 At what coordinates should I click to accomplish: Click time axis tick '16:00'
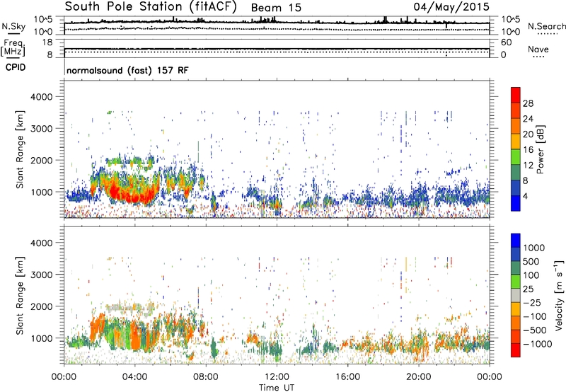point(347,377)
